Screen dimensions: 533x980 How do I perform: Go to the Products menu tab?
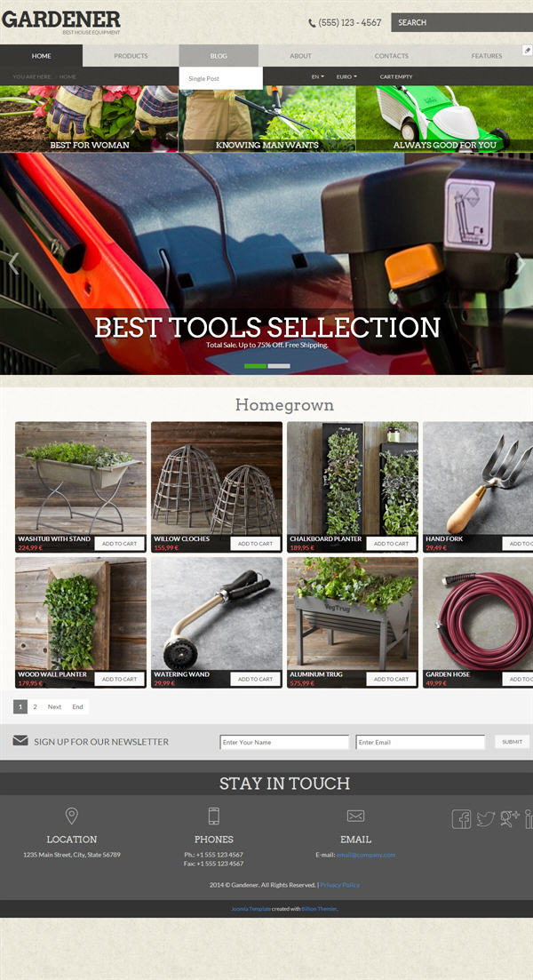click(x=131, y=56)
